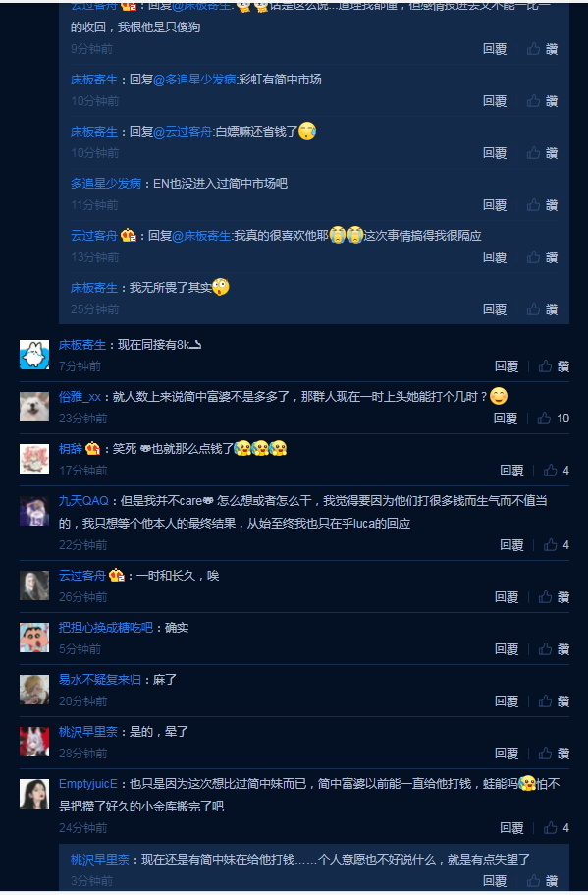
Task: Open 桃沢早里奈 username in nested reply
Action: coord(100,859)
